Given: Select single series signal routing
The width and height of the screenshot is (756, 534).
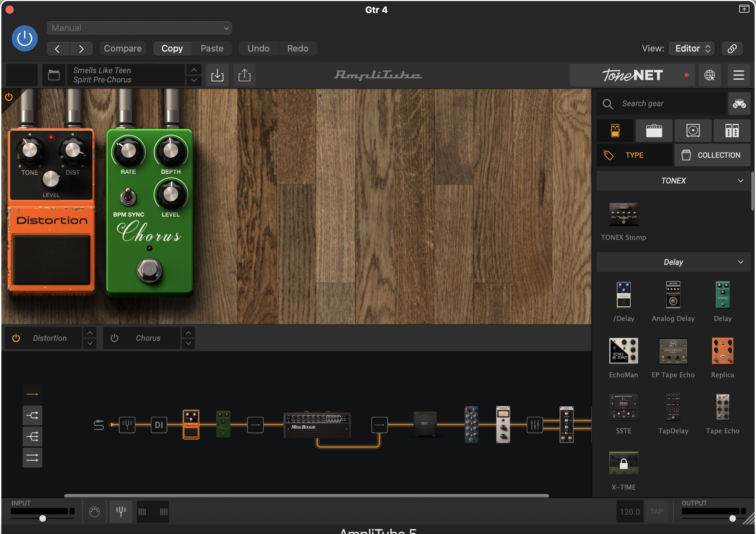Looking at the screenshot, I should click(x=32, y=394).
